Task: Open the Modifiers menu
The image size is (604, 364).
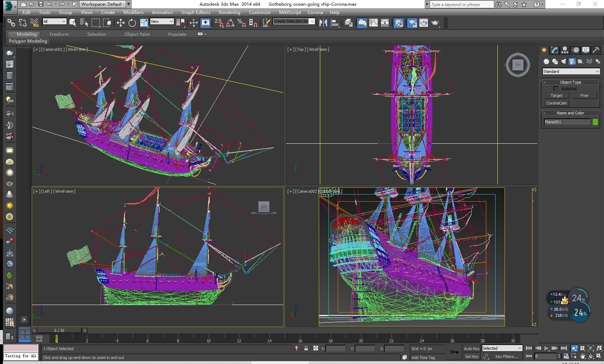Action: 133,12
